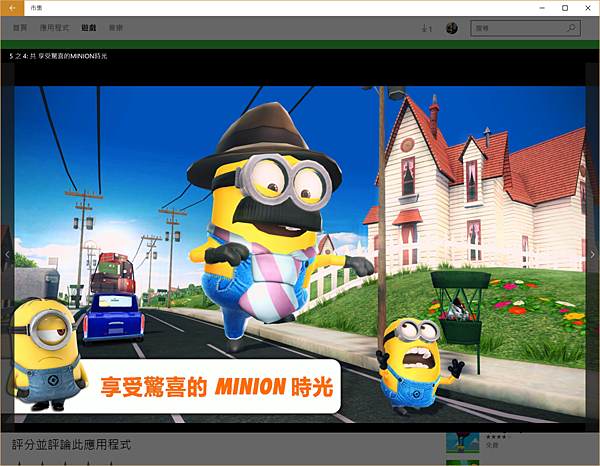Image resolution: width=600 pixels, height=466 pixels.
Task: Maximize the 市集 window
Action: 565,8
